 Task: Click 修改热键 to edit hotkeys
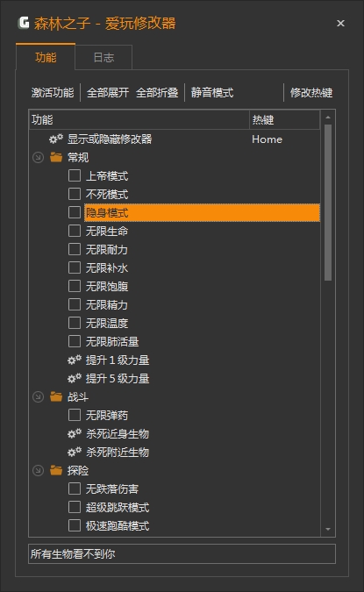pyautogui.click(x=311, y=92)
